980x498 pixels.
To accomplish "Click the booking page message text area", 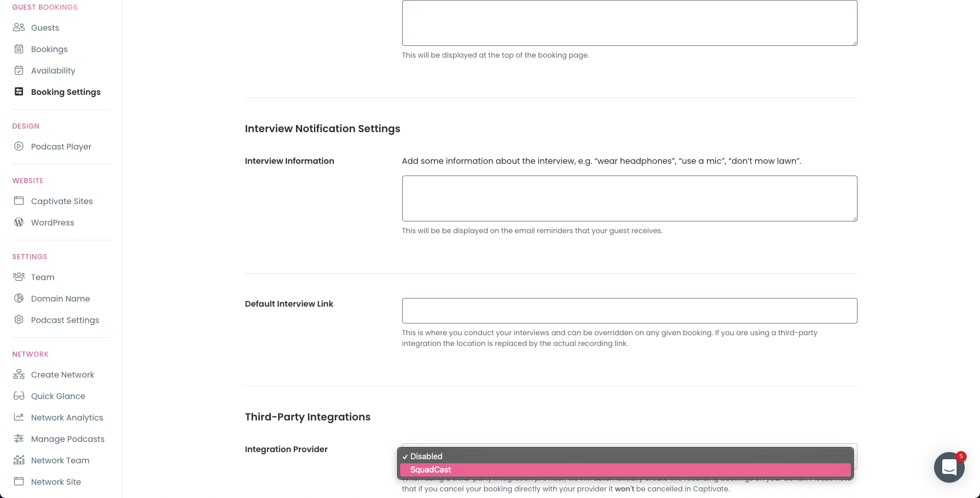I will 629,23.
